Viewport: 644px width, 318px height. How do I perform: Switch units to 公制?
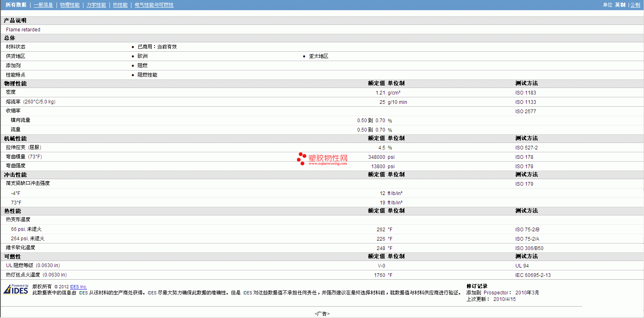[x=635, y=5]
